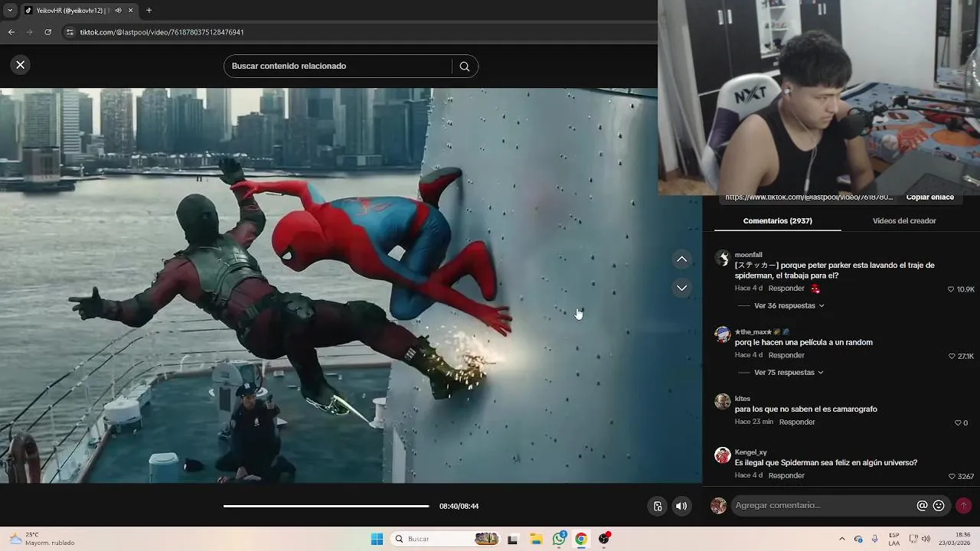Screen dimensions: 980x551
Task: Seek on the video progress bar
Action: [326, 506]
